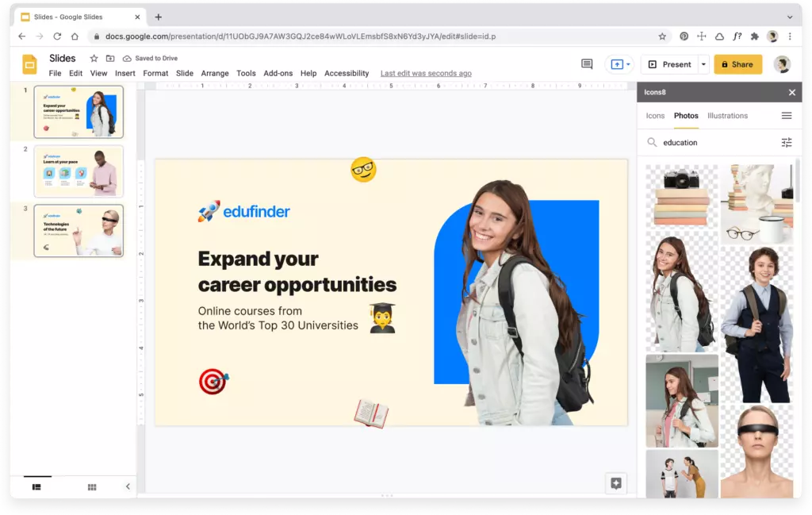Click 'Last edit was seconds ago' link
This screenshot has height=515, width=812.
point(426,74)
